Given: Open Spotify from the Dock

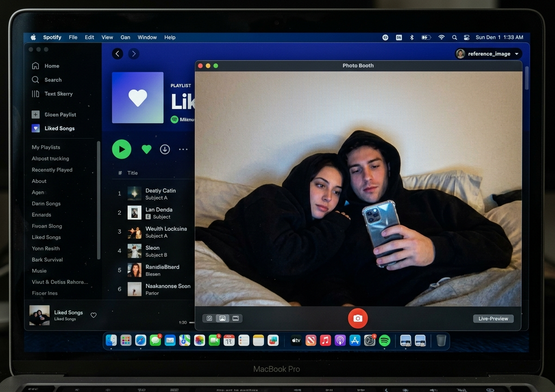Looking at the screenshot, I should 384,341.
